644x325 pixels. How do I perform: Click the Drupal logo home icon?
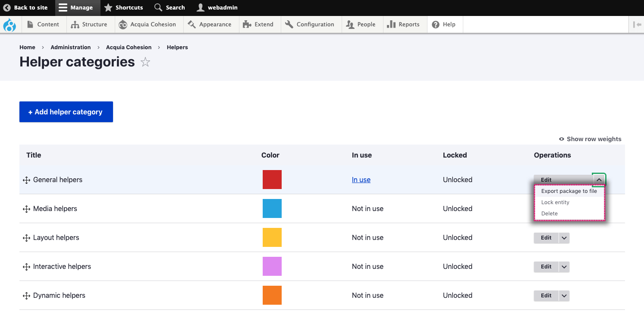9,25
